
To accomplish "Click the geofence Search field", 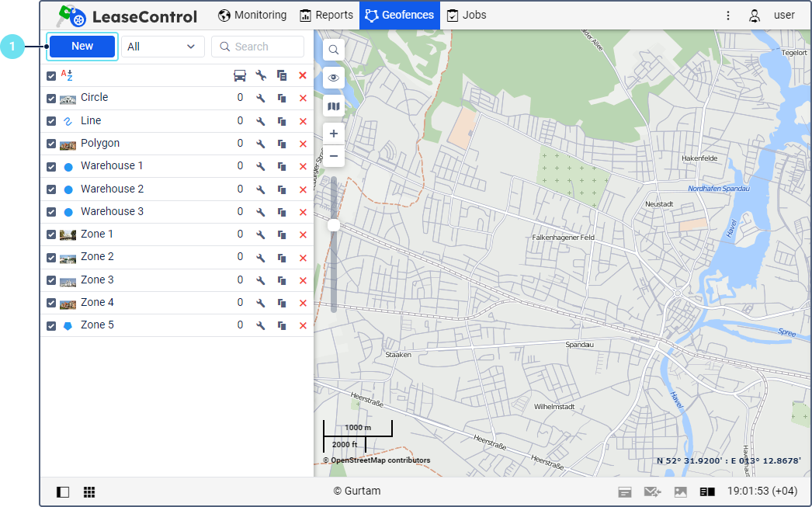I will point(258,47).
